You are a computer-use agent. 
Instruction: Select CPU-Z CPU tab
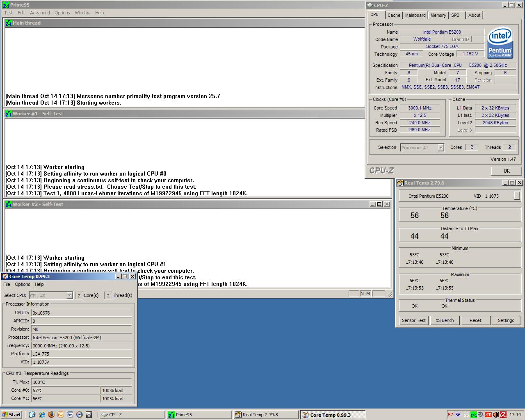(x=375, y=14)
